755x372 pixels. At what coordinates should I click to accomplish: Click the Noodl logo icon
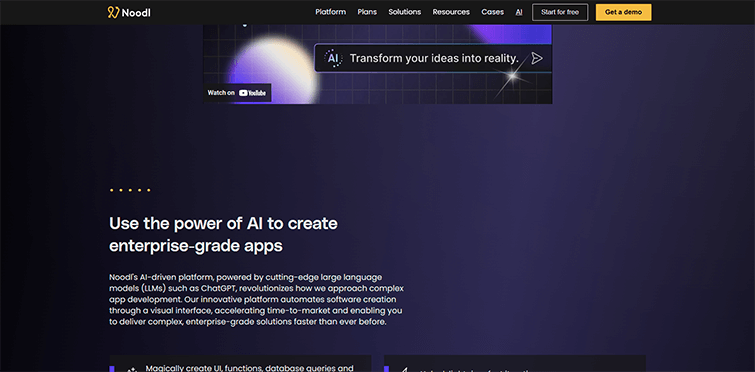point(113,12)
